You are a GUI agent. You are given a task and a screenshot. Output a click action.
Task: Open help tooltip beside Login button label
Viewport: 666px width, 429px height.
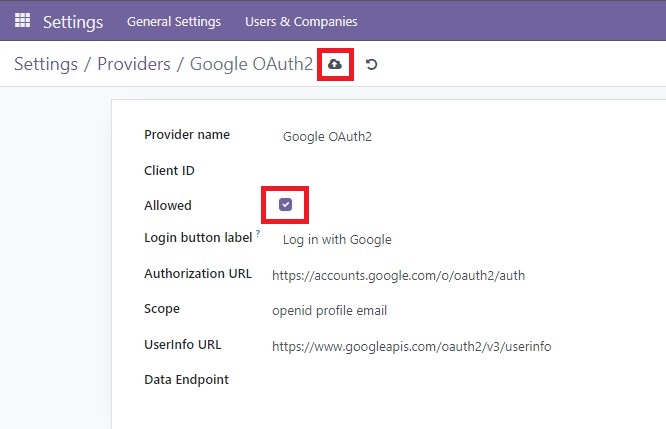click(x=258, y=233)
